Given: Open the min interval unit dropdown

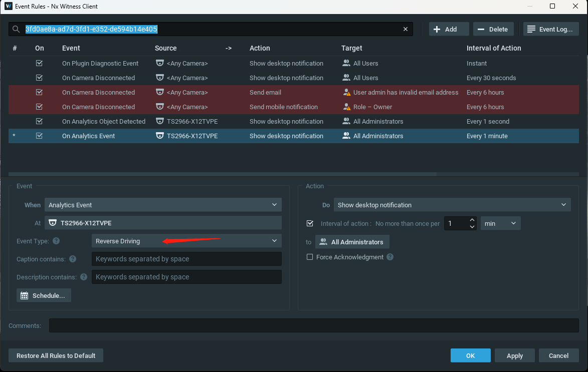Looking at the screenshot, I should (500, 223).
